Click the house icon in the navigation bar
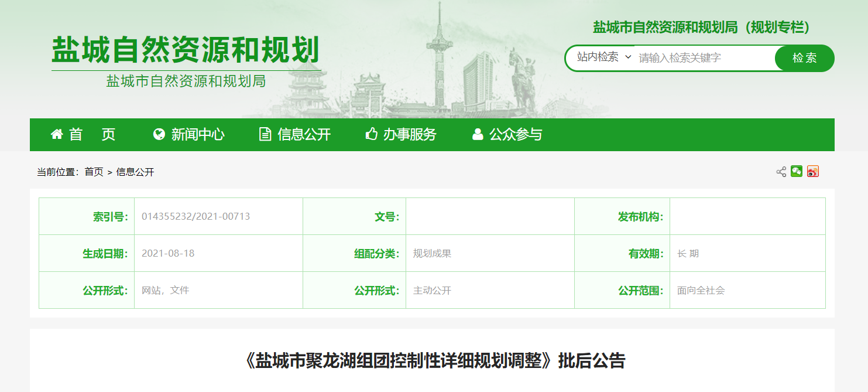This screenshot has width=868, height=392. tap(57, 135)
